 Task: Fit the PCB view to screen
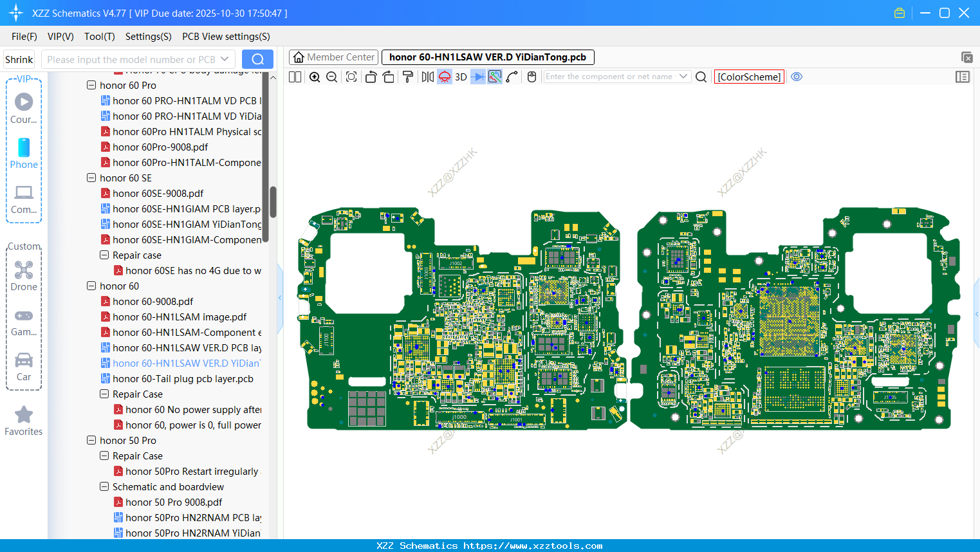coord(351,77)
